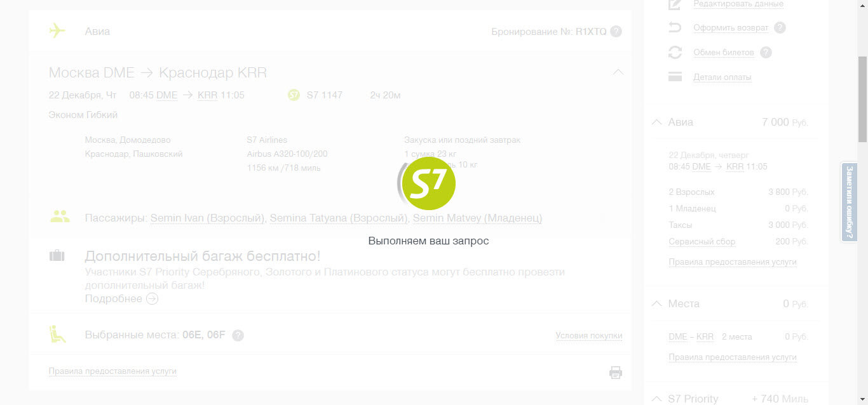Screen dimensions: 868x405
Task: Click the luggage icon next to baggage offer
Action: pos(57,256)
